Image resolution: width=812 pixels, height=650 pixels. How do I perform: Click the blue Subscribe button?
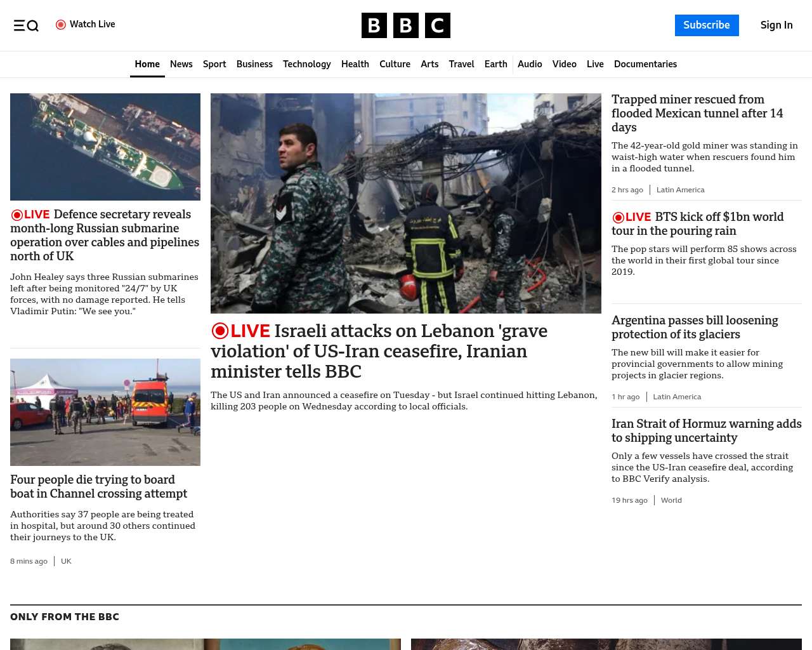(x=707, y=25)
